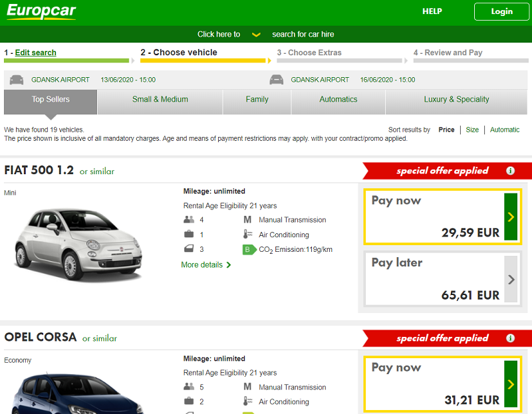This screenshot has height=414, width=532.
Task: Click the passengers icon in Opel Corsa specs
Action: click(189, 387)
